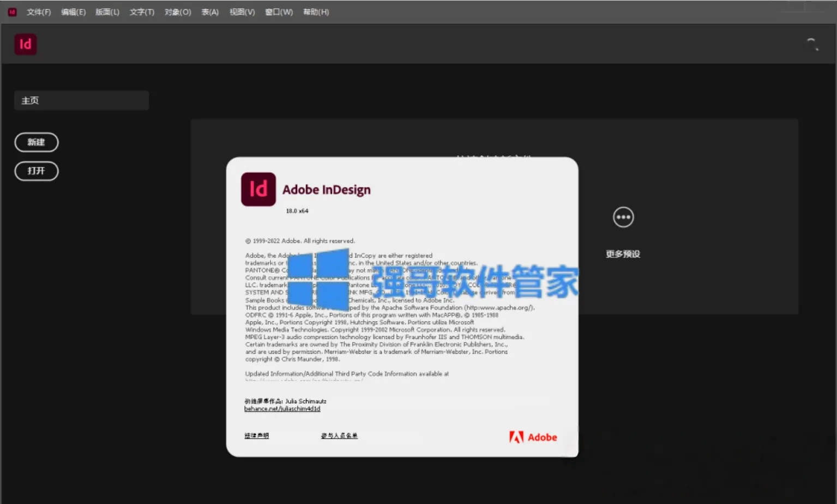
Task: Open the behance.net link under Julia Schimautz
Action: click(x=282, y=409)
